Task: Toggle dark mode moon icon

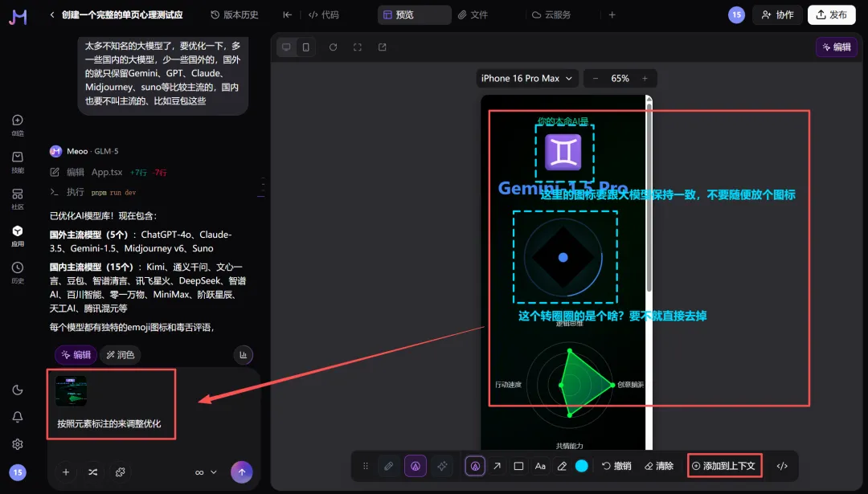Action: point(18,390)
